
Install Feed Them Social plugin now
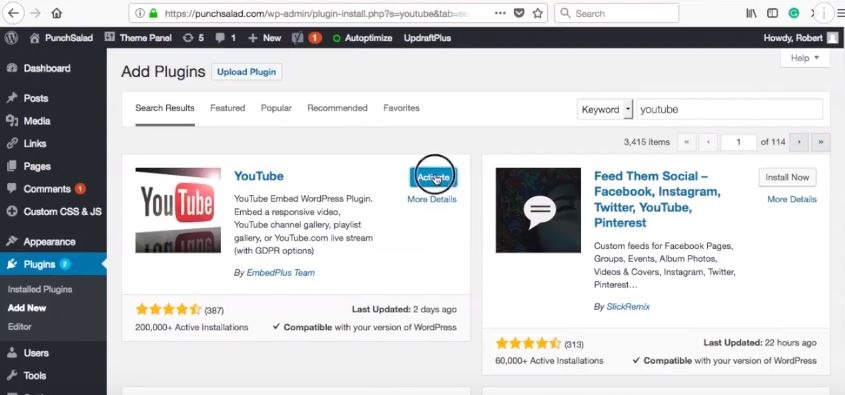pos(787,177)
